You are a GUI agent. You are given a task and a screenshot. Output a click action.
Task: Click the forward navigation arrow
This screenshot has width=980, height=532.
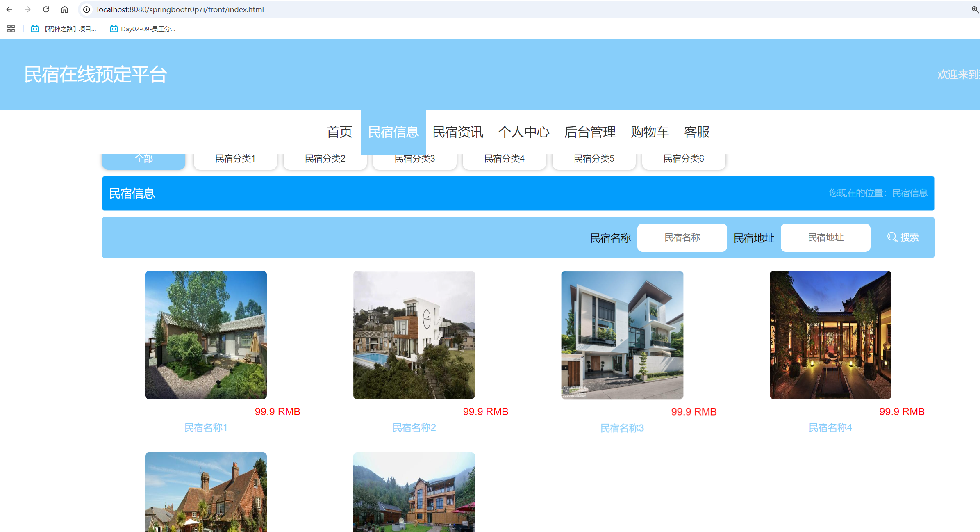point(27,9)
